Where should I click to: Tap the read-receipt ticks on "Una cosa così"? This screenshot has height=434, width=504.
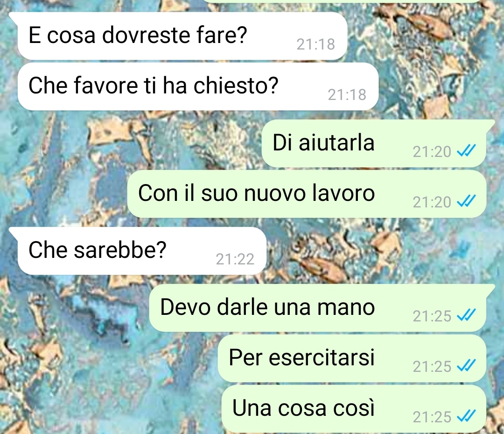466,416
